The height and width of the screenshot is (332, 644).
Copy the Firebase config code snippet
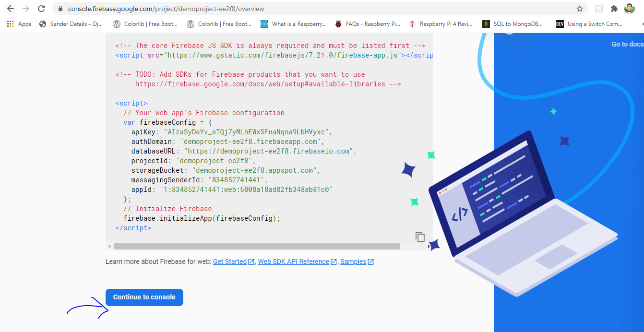click(420, 237)
